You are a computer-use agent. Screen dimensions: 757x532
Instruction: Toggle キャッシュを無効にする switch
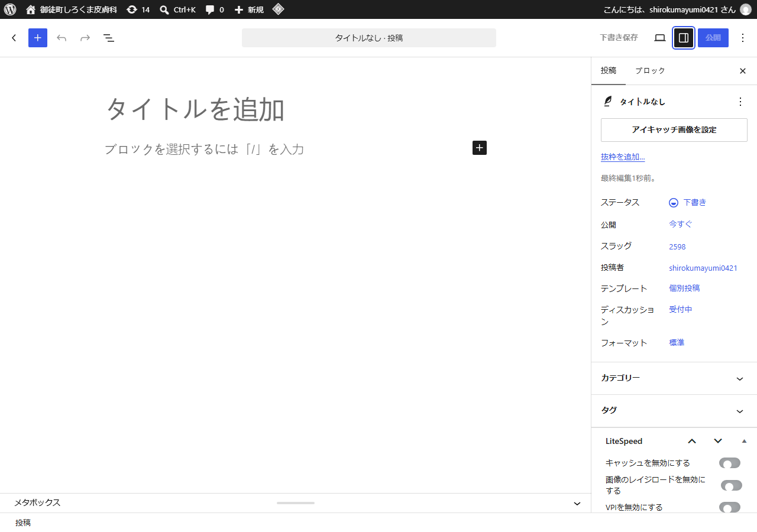click(x=730, y=463)
